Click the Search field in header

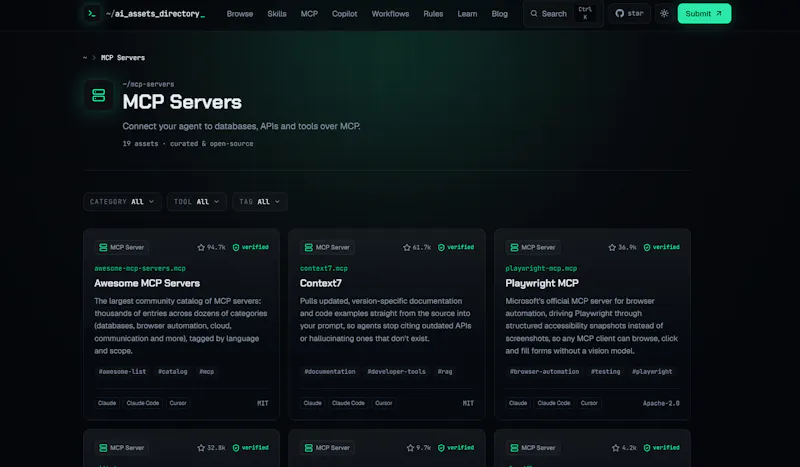pyautogui.click(x=563, y=14)
